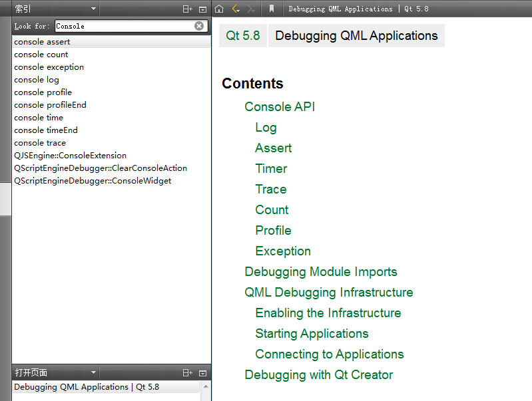Image resolution: width=532 pixels, height=401 pixels.
Task: Select 'console log' index entry
Action: 111,80
